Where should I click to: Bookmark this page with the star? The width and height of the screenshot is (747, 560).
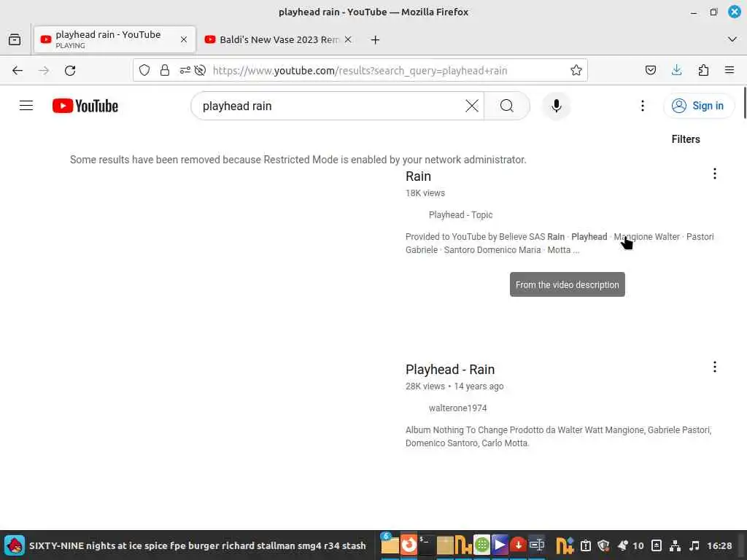576,71
